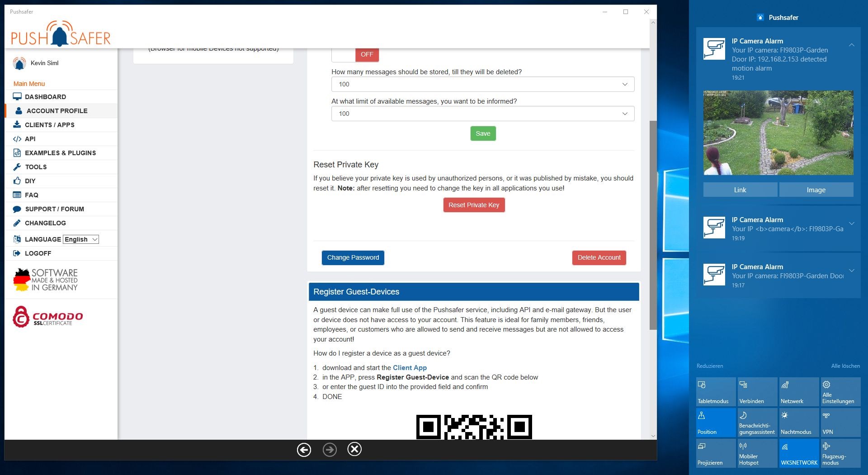
Task: Click the Image button in notification
Action: click(x=816, y=190)
